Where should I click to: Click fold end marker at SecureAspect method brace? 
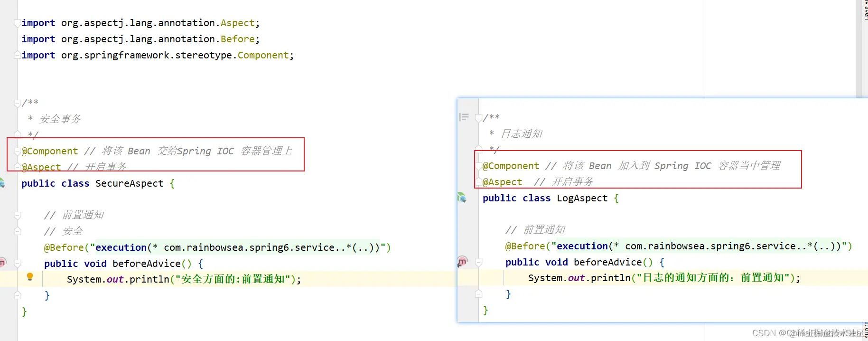pos(18,295)
